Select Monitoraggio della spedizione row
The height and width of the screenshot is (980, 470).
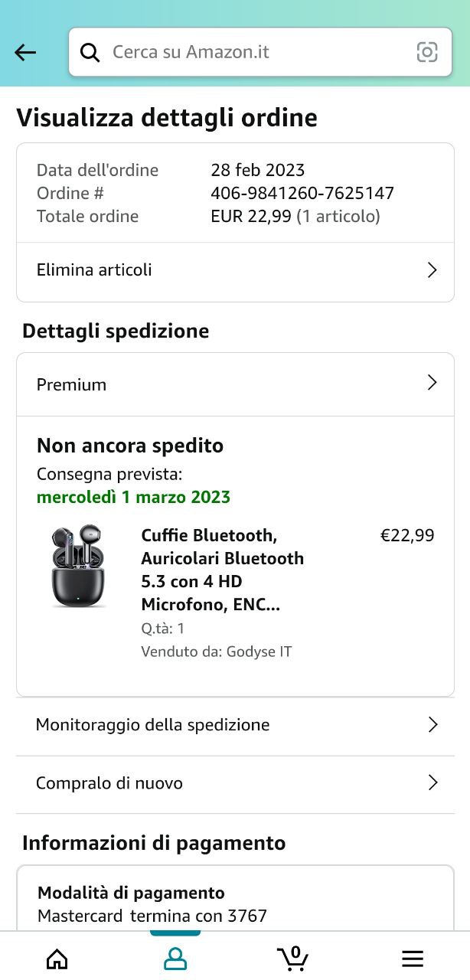tap(152, 725)
